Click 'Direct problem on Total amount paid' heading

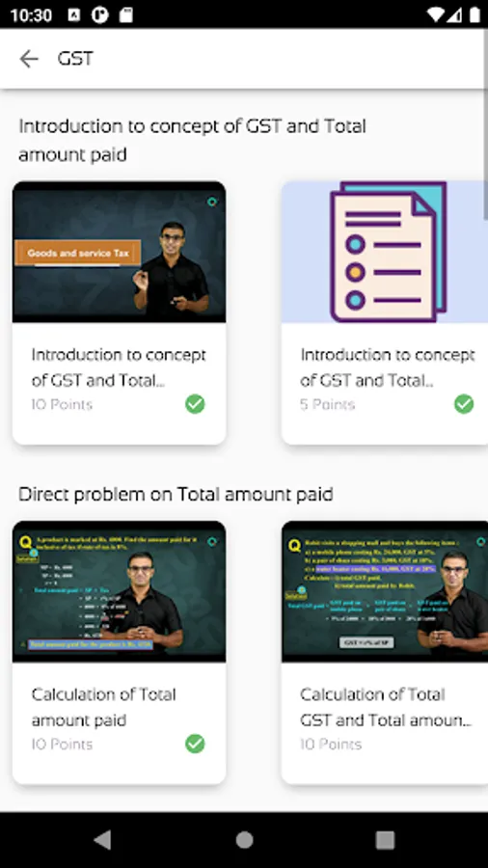coord(176,494)
